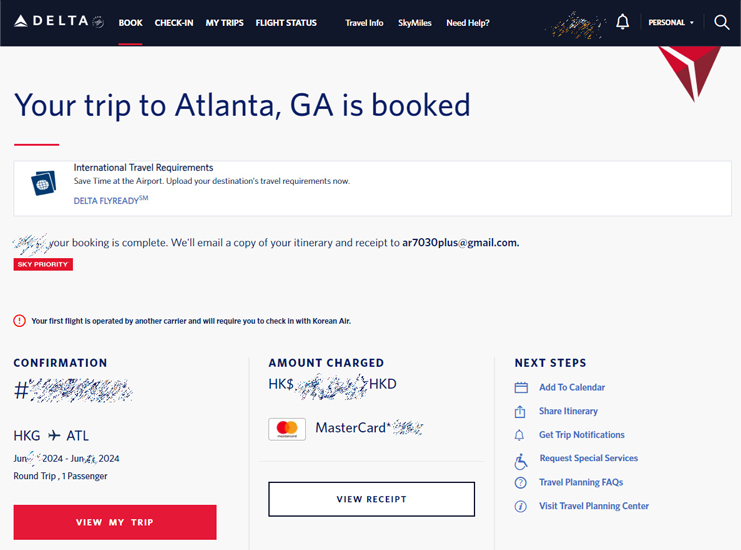
Task: Open the BOOK menu tab
Action: click(130, 23)
